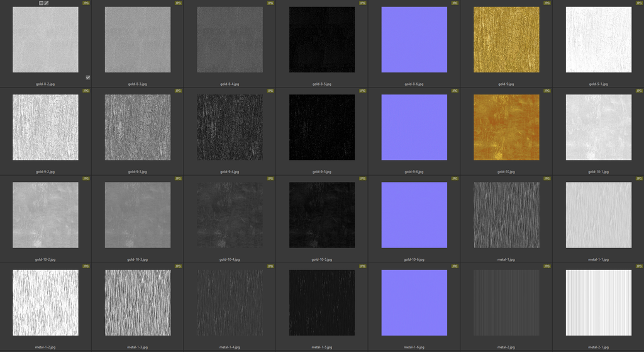Select the orange gold-10.jpg thumbnail
The image size is (644, 352).
506,127
